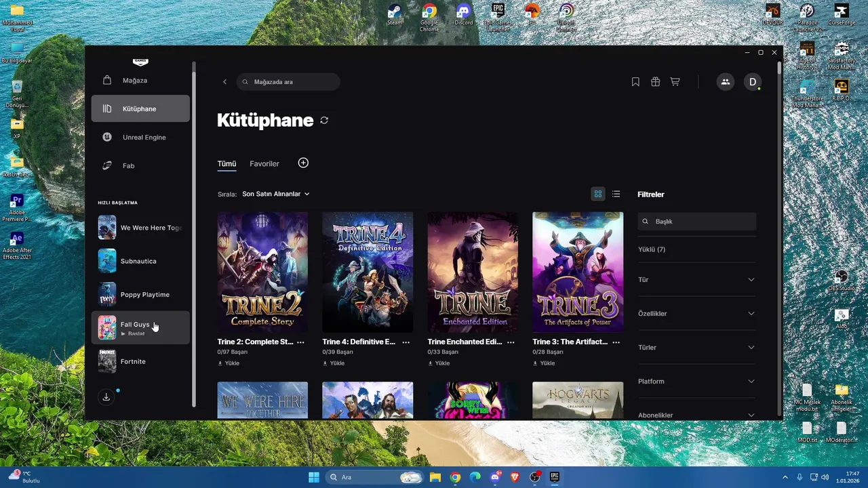Open the wishlist bookmark icon
Image resolution: width=868 pixels, height=488 pixels.
point(635,82)
